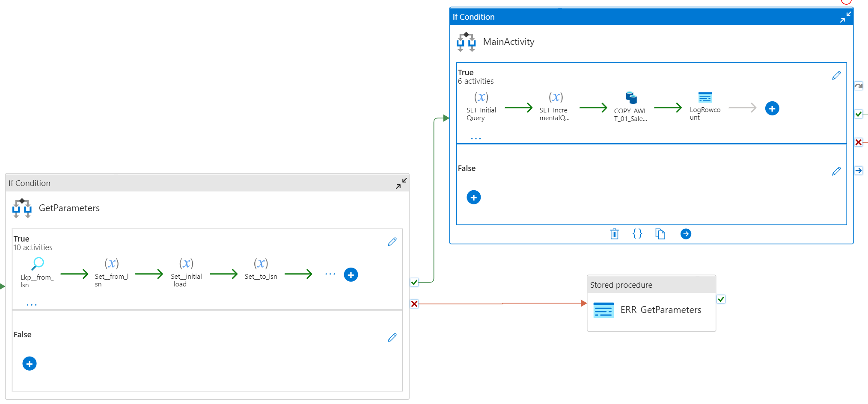The width and height of the screenshot is (868, 404).
Task: Click GetParameters failure output connector
Action: pos(414,304)
